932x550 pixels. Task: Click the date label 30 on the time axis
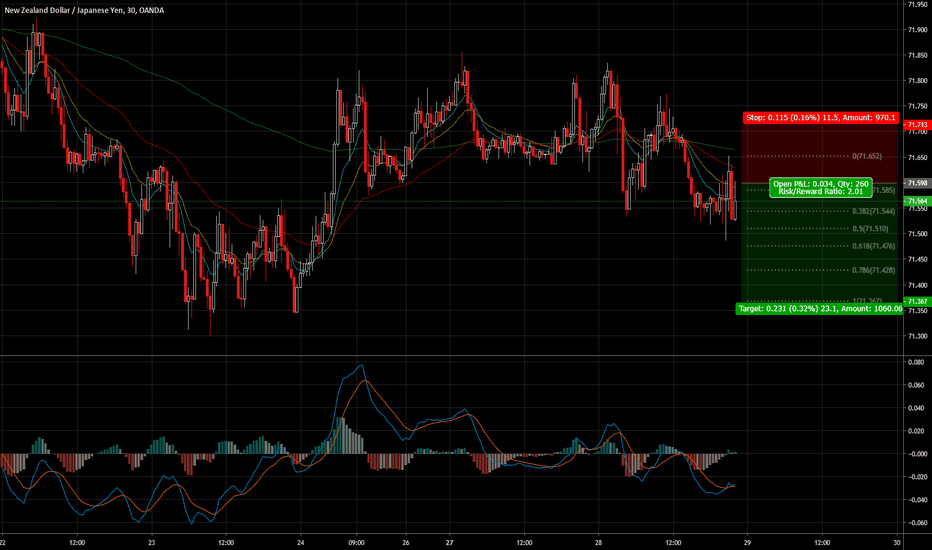pyautogui.click(x=897, y=542)
